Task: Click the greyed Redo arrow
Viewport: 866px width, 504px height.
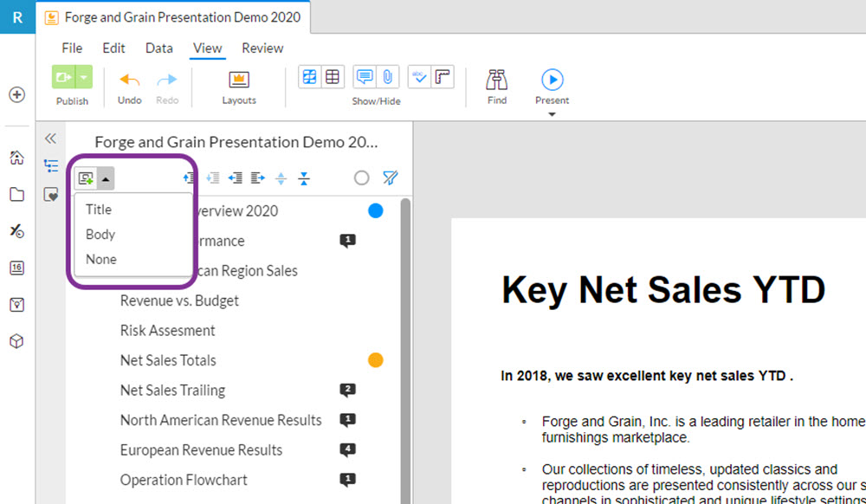Action: click(167, 80)
